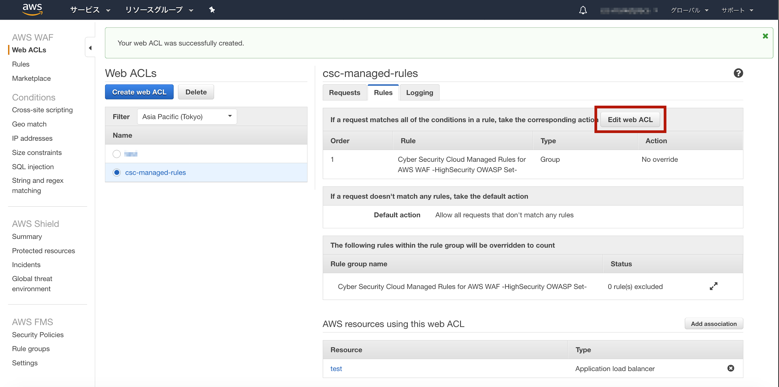This screenshot has height=387, width=779.
Task: Click the pin shortcut icon in top bar
Action: coord(212,10)
